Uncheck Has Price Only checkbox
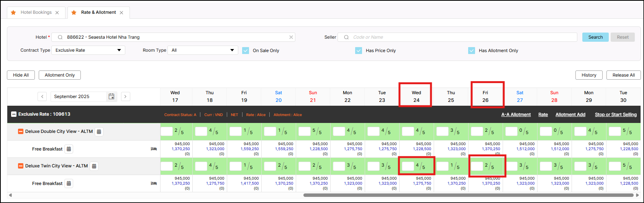Viewport: 644px width, 203px height. [x=359, y=51]
